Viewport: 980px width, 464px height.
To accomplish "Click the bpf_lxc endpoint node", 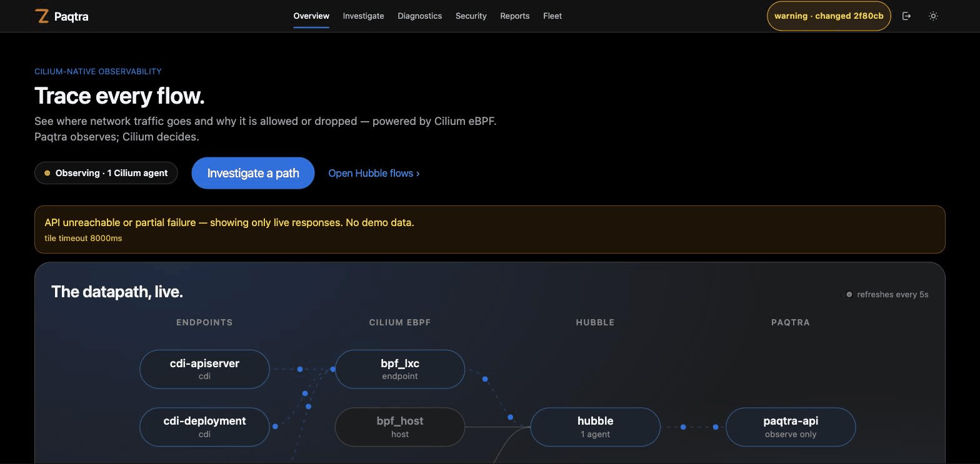I will tap(400, 369).
